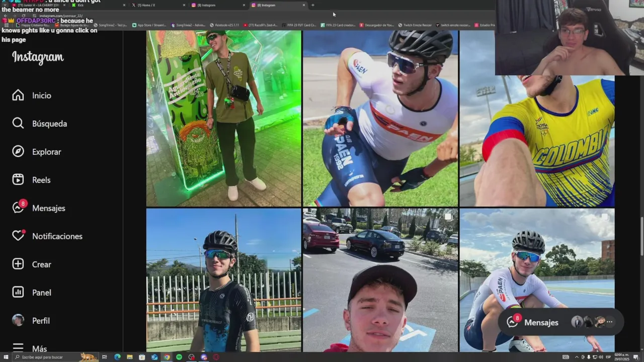Switch to the first Instagram browser tab
Screen dimensions: 644x362
[218, 5]
